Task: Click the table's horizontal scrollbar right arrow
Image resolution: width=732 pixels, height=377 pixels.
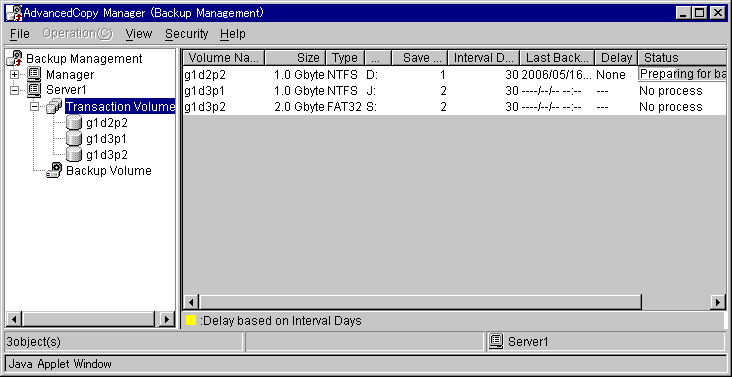Action: click(718, 302)
